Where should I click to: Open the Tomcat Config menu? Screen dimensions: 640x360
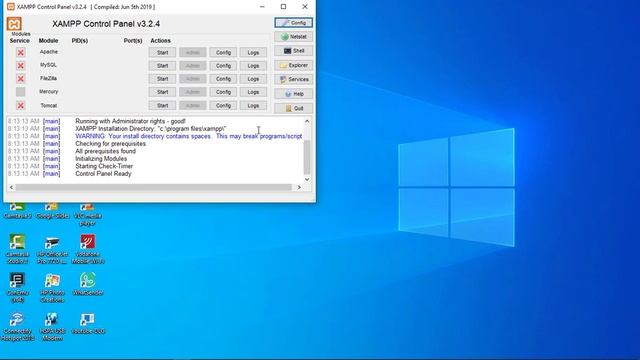[223, 105]
